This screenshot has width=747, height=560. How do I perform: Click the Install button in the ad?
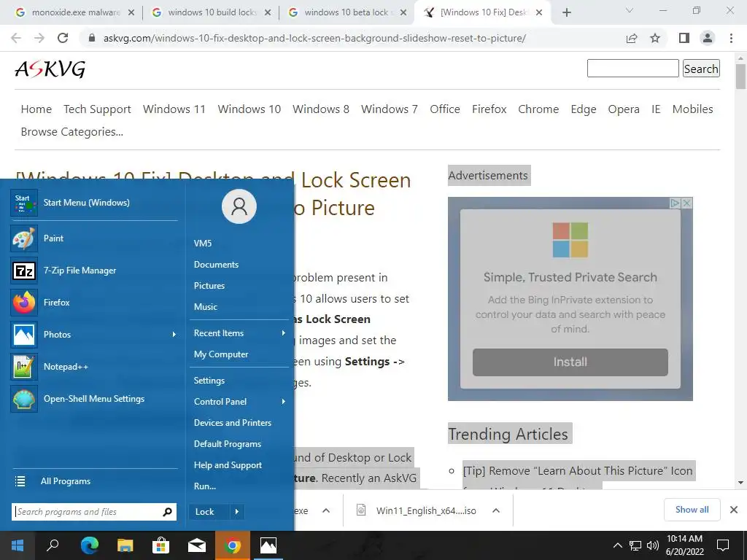pos(570,362)
